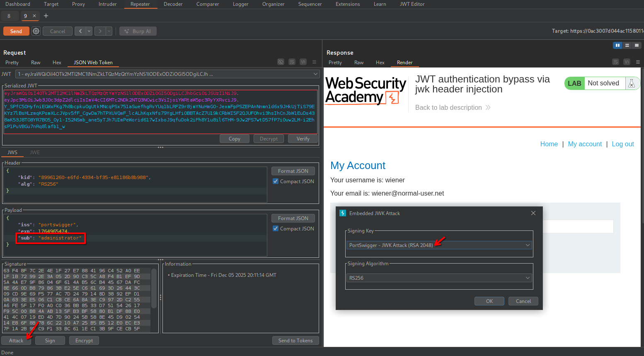The image size is (644, 356).
Task: Click the hide-inspector eye icon in Request panel
Action: [x=281, y=62]
